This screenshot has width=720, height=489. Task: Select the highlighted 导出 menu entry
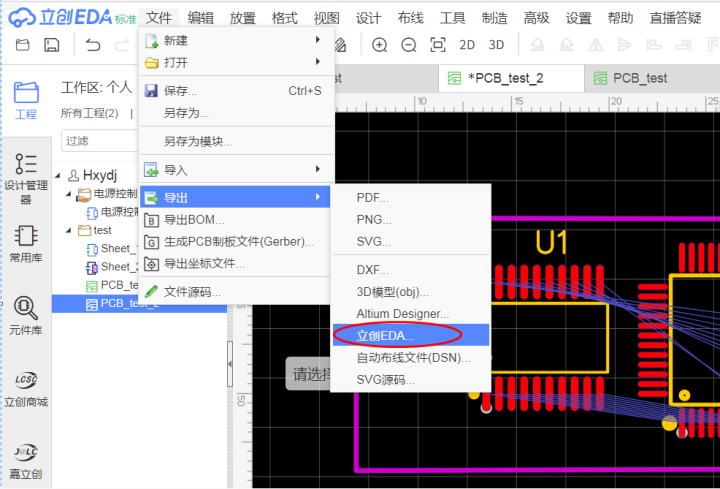point(236,197)
